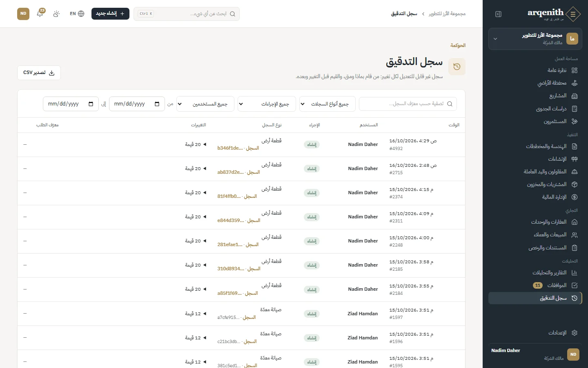This screenshot has height=368, width=588.
Task: Open جميع المستخدمين users dropdown
Action: (205, 104)
